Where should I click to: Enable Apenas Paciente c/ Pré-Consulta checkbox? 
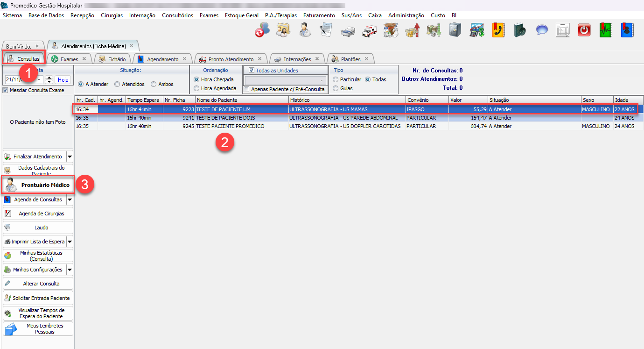click(247, 89)
